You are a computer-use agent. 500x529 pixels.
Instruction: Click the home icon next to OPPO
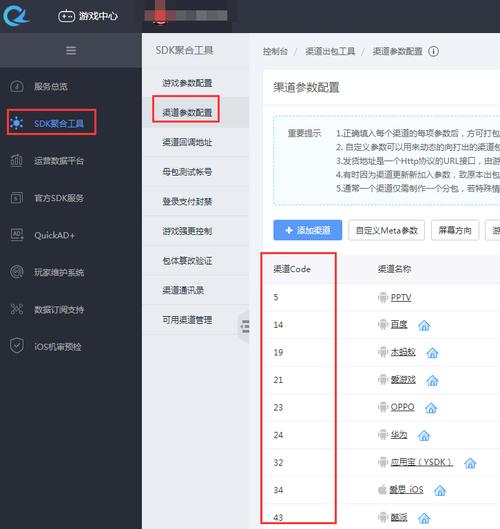click(x=431, y=408)
